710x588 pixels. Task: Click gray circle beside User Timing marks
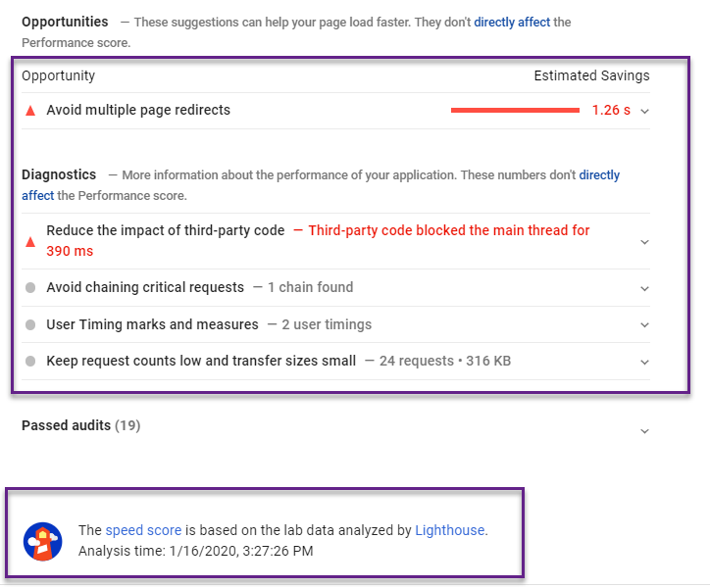30,324
